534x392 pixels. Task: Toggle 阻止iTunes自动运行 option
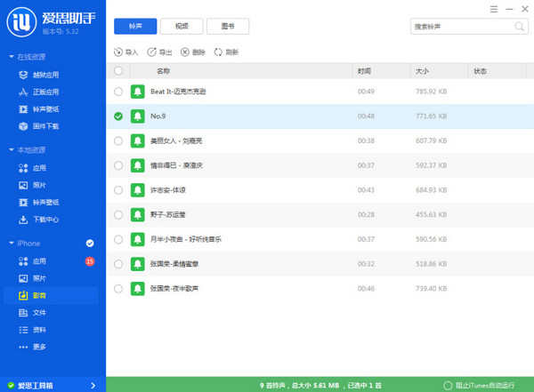pos(460,385)
